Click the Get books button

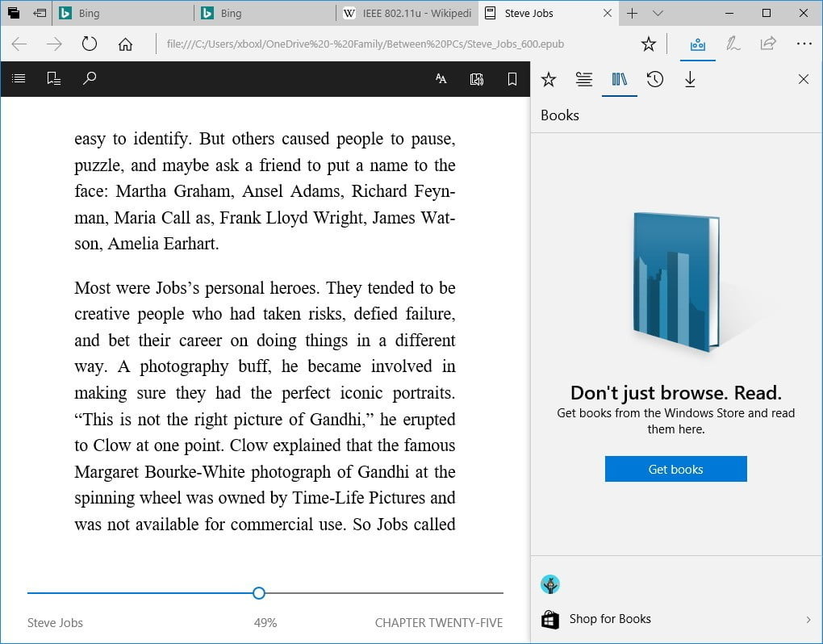(x=675, y=469)
